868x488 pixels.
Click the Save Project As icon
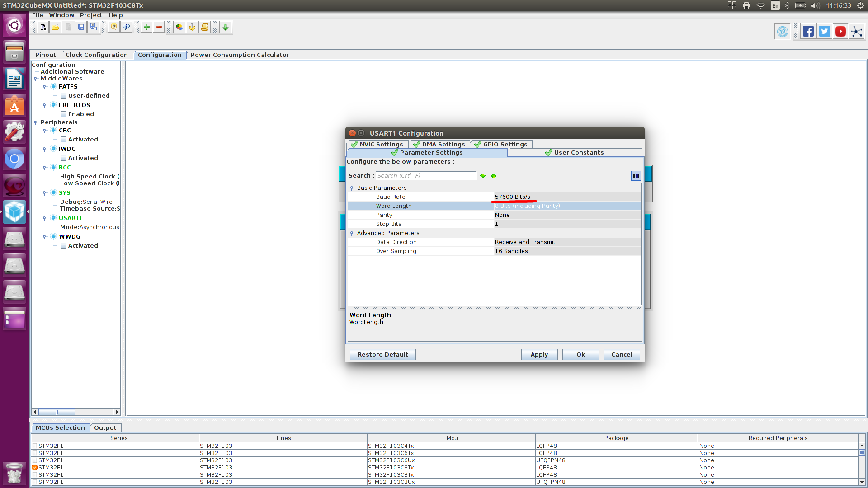tap(94, 27)
